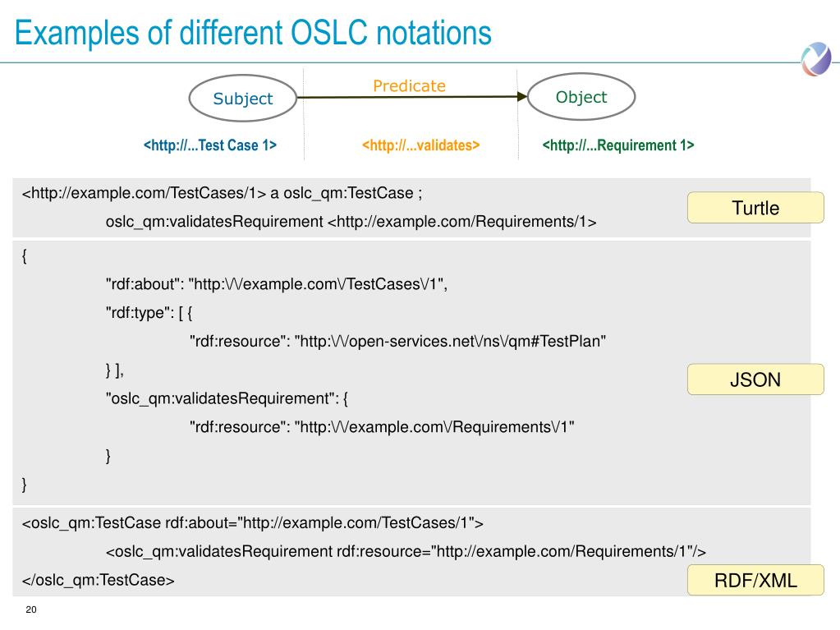Image resolution: width=840 pixels, height=630 pixels.
Task: Click the JSON "oslc_qm:validatesRequirement": { line
Action: point(227,398)
